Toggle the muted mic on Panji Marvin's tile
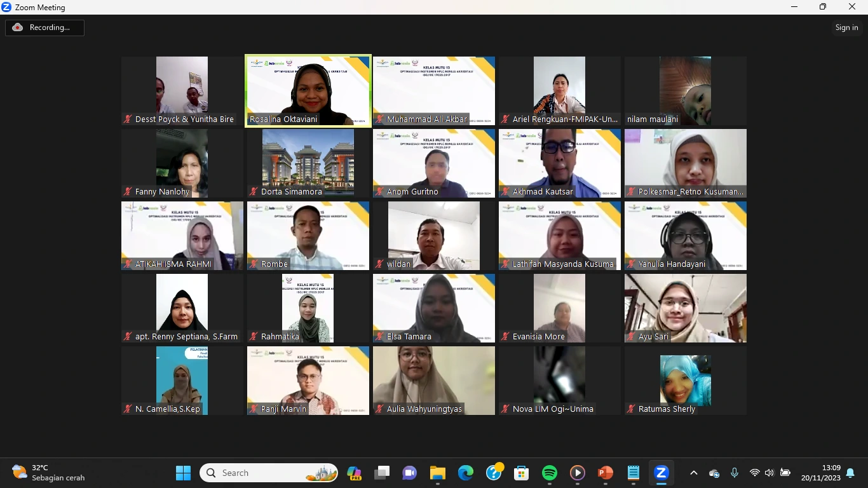This screenshot has height=488, width=868. (x=254, y=409)
